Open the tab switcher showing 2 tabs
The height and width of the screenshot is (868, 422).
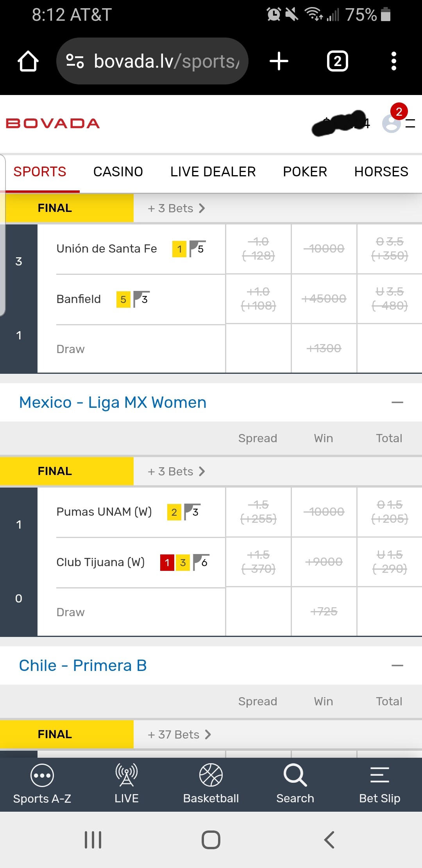[x=338, y=61]
